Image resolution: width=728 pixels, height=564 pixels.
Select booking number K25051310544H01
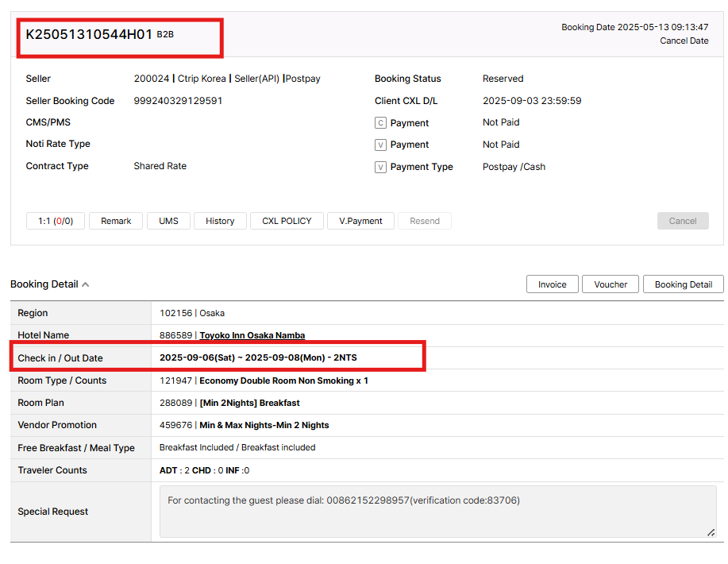(89, 34)
